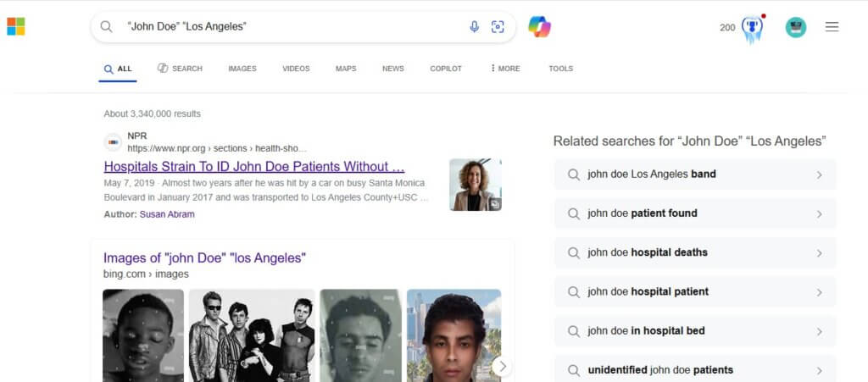Open Rewards trophy medal icon
Screen dimensions: 868x382
(753, 28)
